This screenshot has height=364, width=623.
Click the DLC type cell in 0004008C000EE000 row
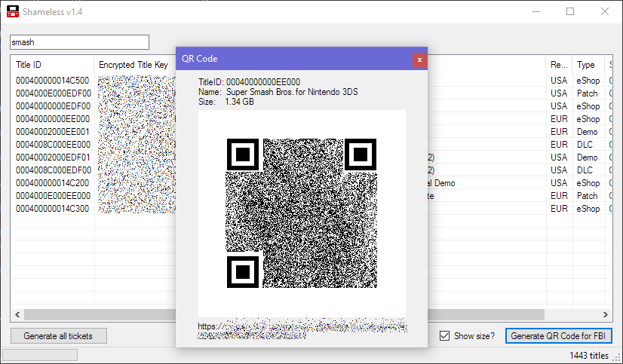(585, 145)
